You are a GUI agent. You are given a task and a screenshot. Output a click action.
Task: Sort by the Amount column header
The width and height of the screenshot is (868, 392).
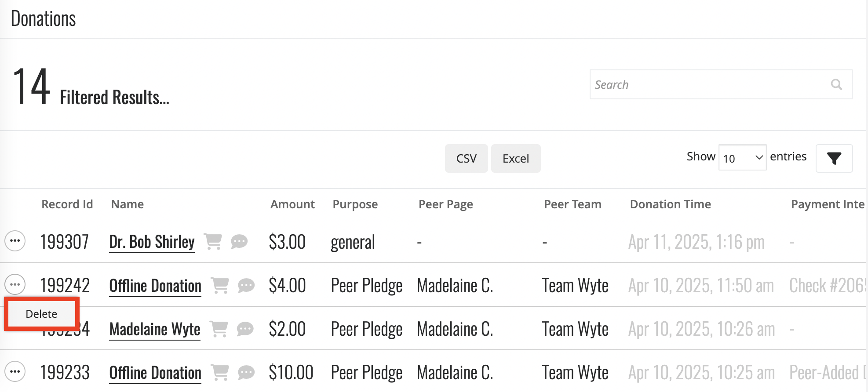click(292, 204)
